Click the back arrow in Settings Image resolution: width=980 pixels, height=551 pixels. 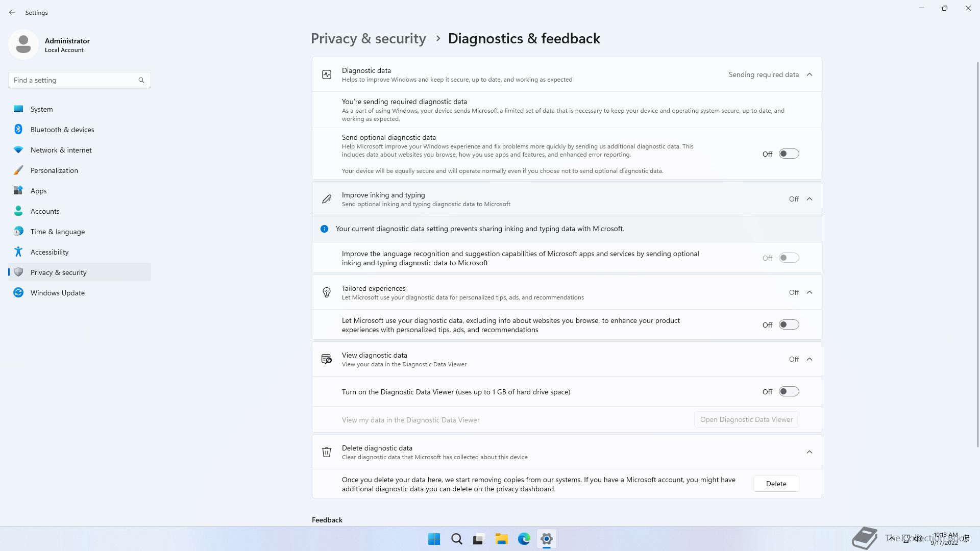click(x=12, y=12)
